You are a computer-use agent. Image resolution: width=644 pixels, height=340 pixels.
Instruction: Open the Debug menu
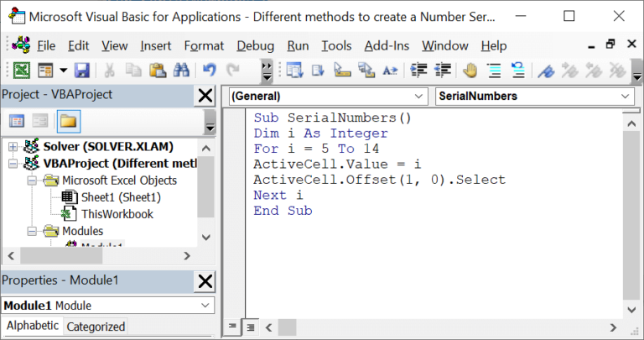tap(255, 45)
